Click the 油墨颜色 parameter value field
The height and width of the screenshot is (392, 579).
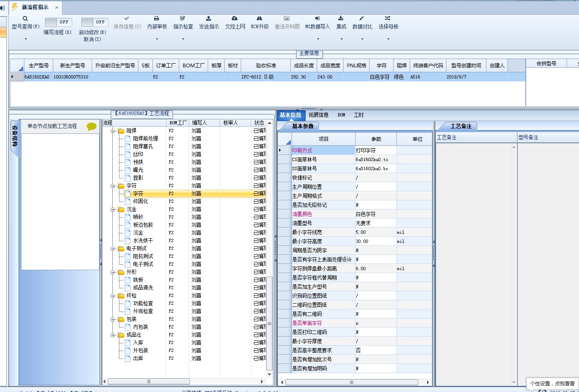point(375,214)
